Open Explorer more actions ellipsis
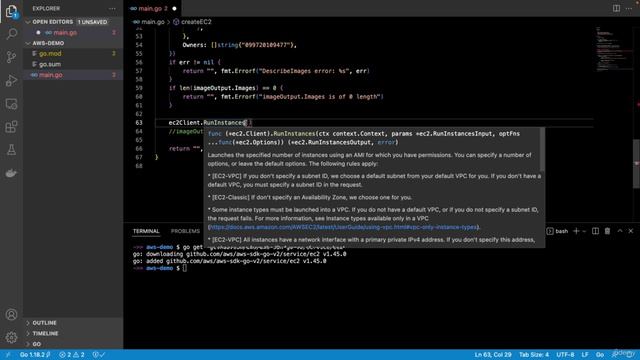 pyautogui.click(x=112, y=9)
